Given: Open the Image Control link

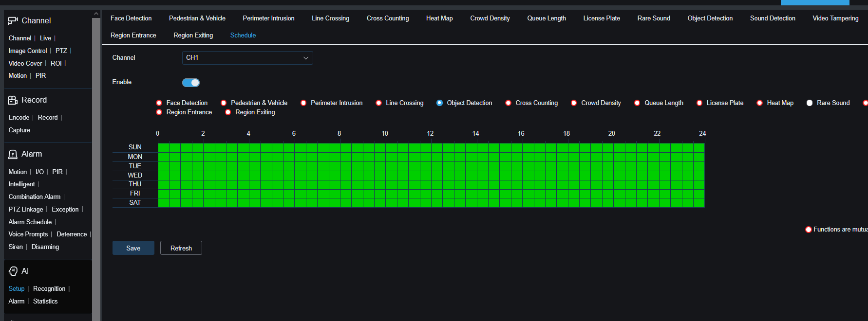Looking at the screenshot, I should 28,51.
